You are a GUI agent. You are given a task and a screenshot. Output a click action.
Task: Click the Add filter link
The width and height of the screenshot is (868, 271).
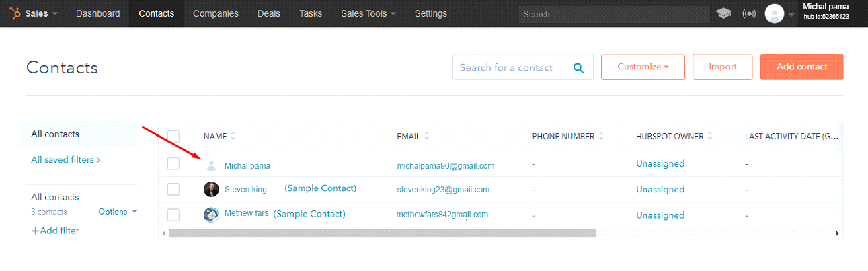[55, 231]
